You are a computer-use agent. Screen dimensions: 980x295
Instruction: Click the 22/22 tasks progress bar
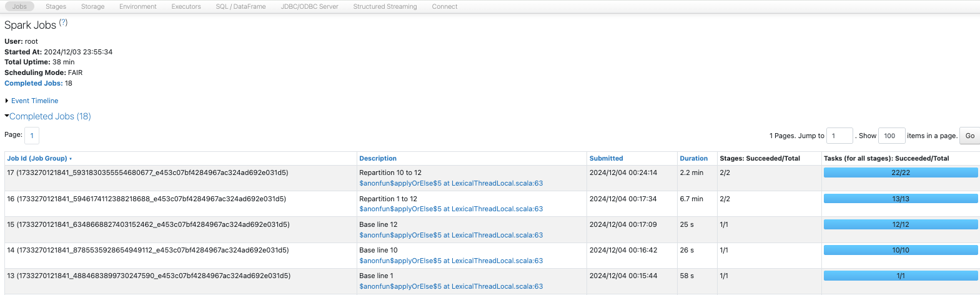tap(901, 172)
